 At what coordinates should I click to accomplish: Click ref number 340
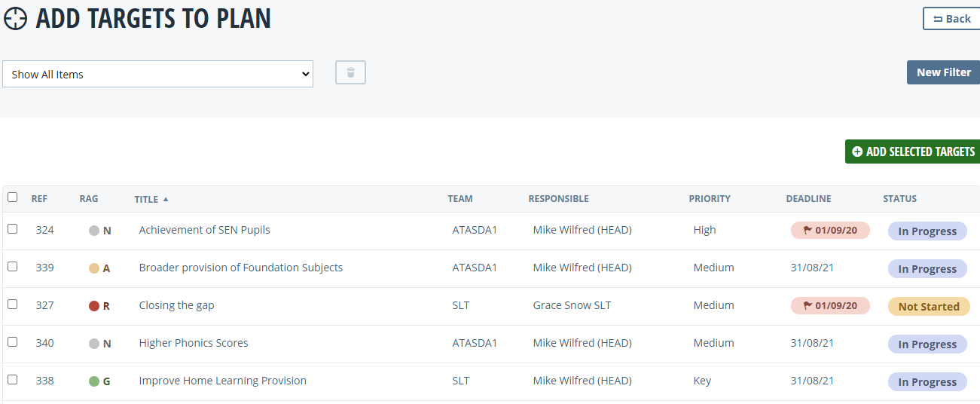click(x=44, y=343)
